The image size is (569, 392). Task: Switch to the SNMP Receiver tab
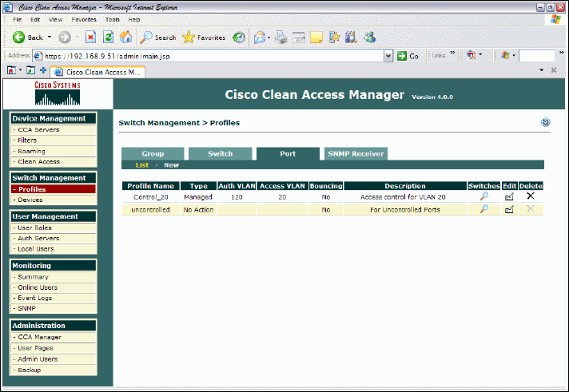pos(356,153)
